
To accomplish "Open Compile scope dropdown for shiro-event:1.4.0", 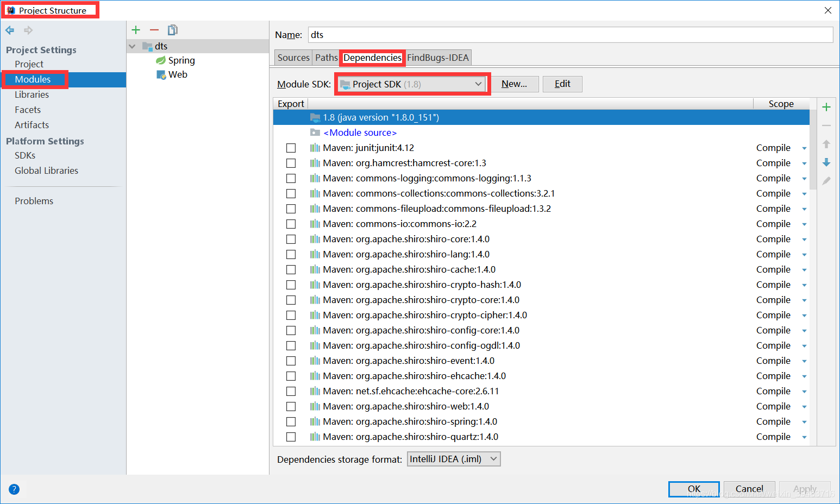I will point(804,361).
